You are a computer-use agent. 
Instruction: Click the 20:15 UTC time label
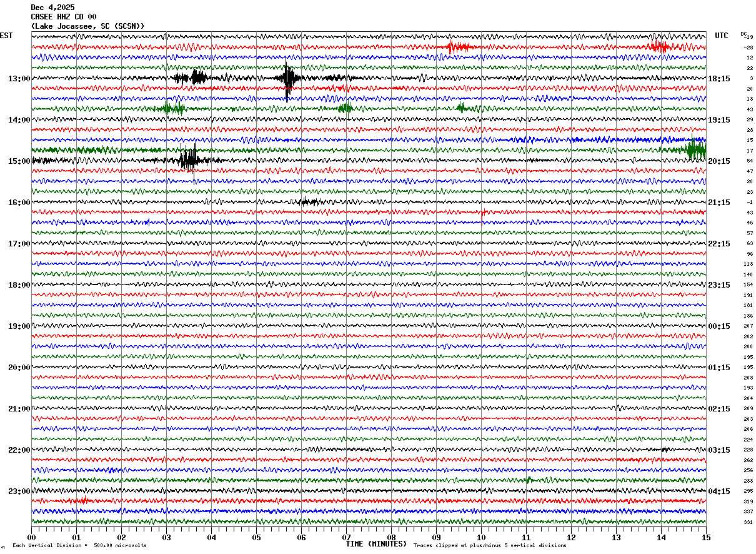(x=719, y=161)
